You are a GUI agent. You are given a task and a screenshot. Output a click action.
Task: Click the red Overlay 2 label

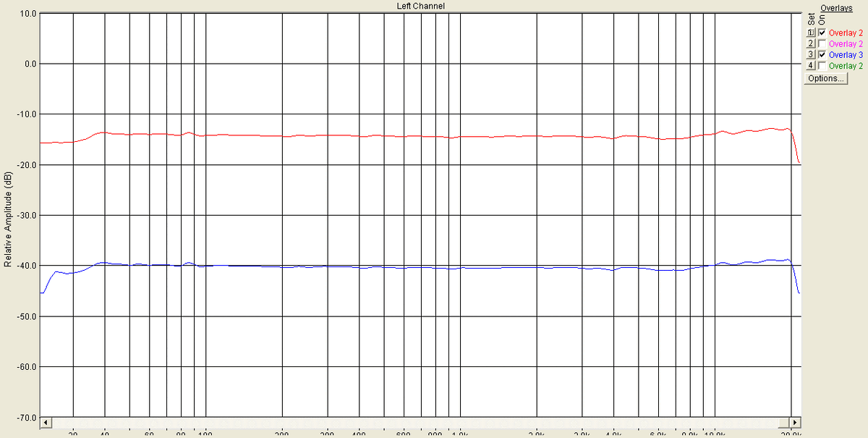(846, 33)
